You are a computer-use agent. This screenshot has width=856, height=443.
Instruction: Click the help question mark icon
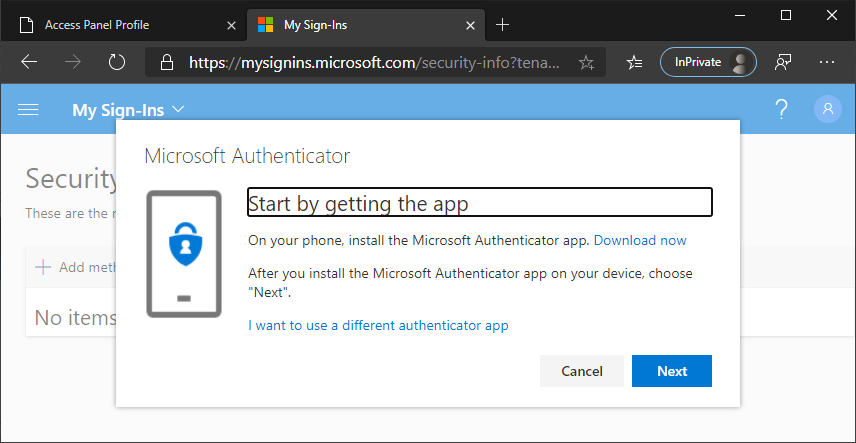pos(781,109)
